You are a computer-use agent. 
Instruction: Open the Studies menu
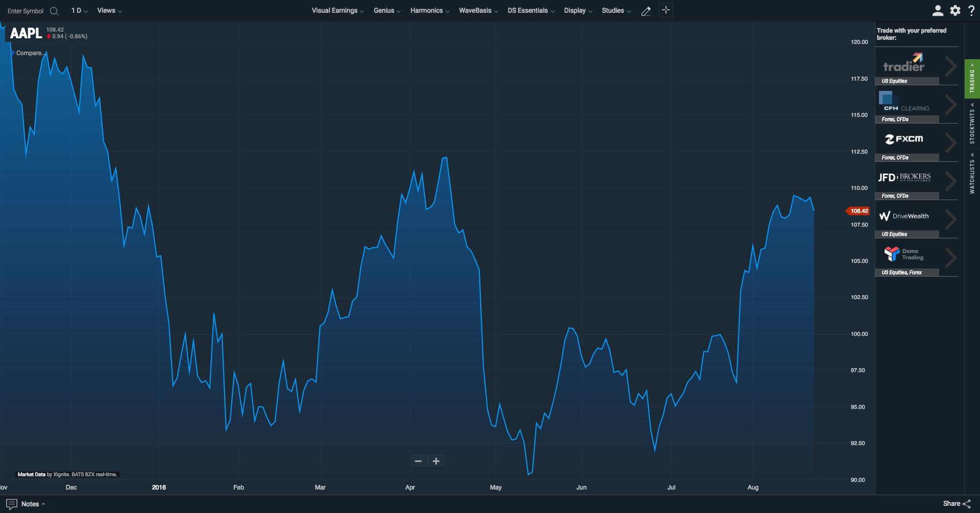pos(616,10)
